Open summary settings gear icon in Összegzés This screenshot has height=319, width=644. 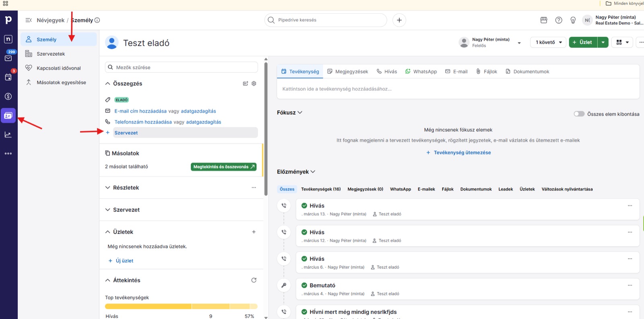point(254,84)
